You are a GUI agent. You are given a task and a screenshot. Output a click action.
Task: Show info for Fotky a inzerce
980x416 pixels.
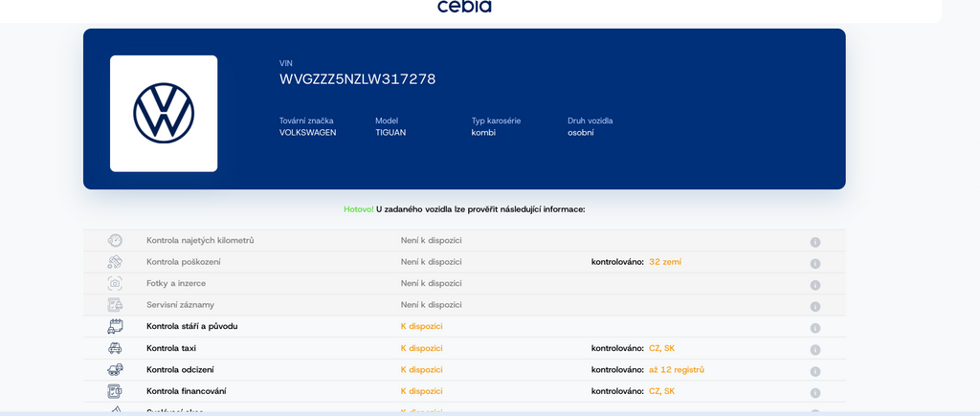[815, 285]
